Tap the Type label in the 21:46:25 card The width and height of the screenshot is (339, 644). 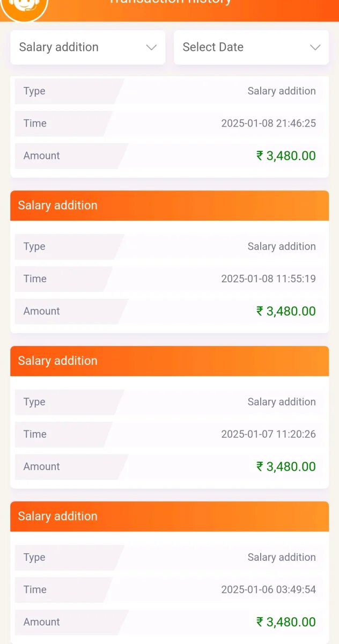(x=34, y=91)
